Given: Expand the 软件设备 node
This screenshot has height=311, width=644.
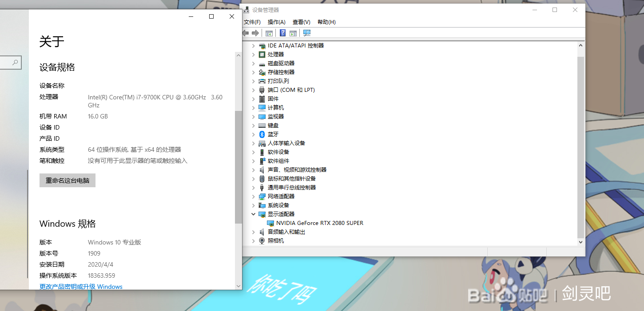Looking at the screenshot, I should 254,152.
